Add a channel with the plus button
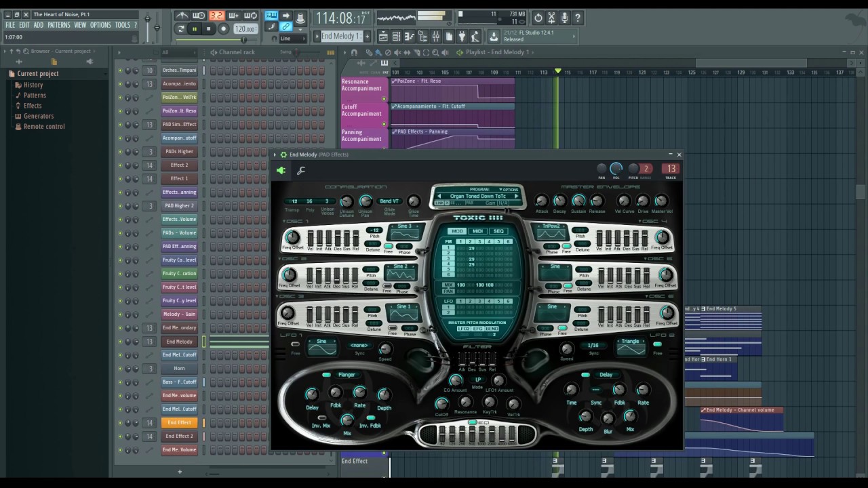868x488 pixels. (x=180, y=472)
